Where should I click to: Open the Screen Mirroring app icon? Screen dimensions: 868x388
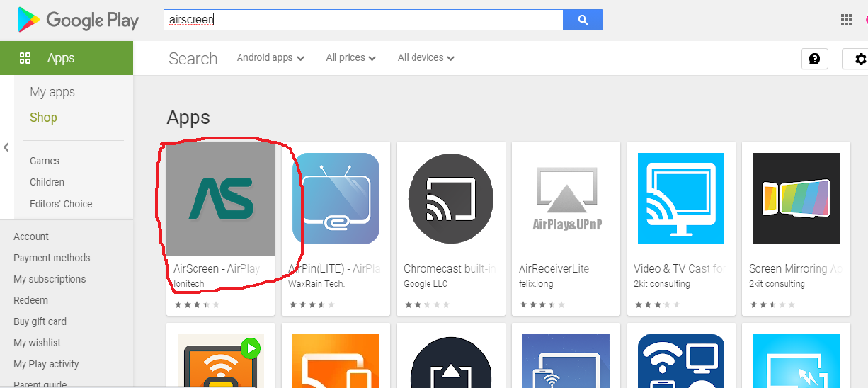point(796,198)
